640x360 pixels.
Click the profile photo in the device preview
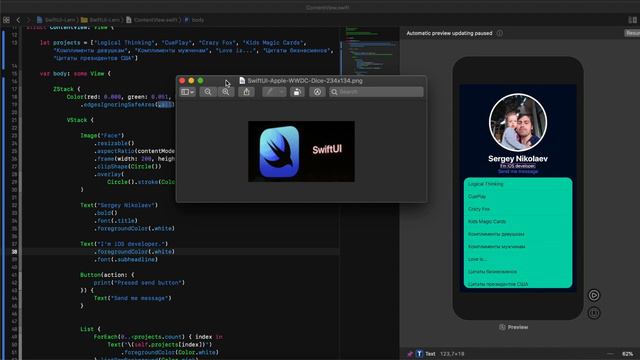click(518, 122)
